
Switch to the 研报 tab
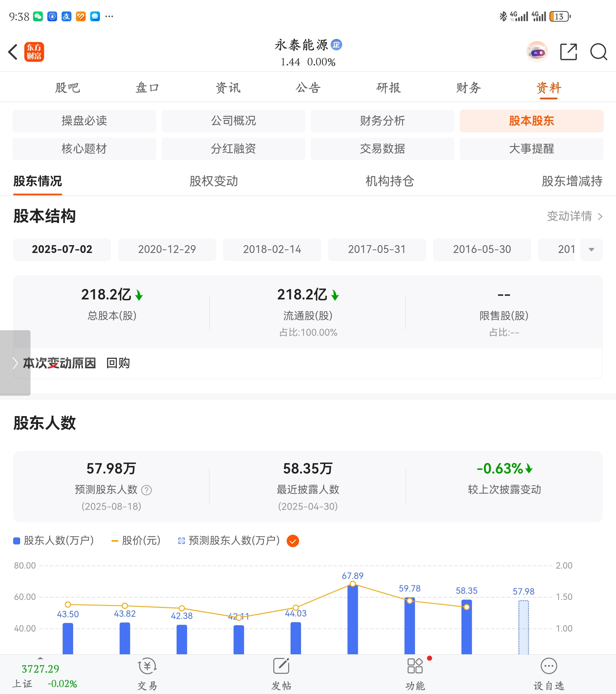pyautogui.click(x=388, y=88)
